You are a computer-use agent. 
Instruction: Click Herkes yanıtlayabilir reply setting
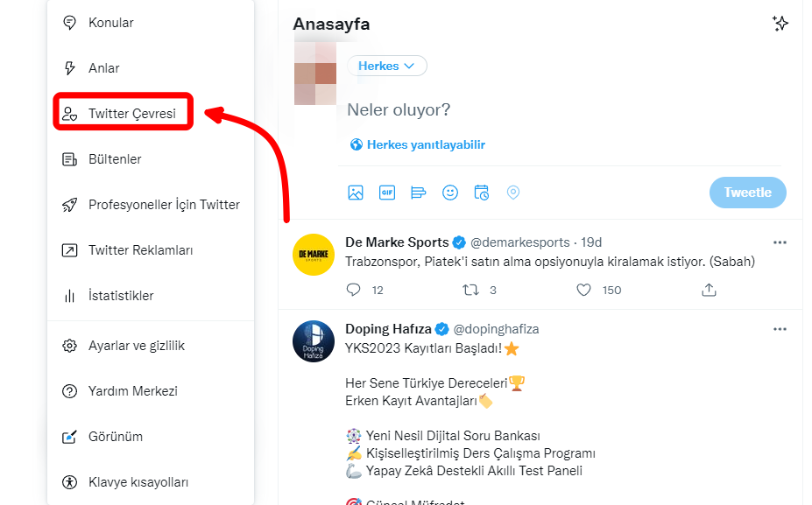click(417, 144)
